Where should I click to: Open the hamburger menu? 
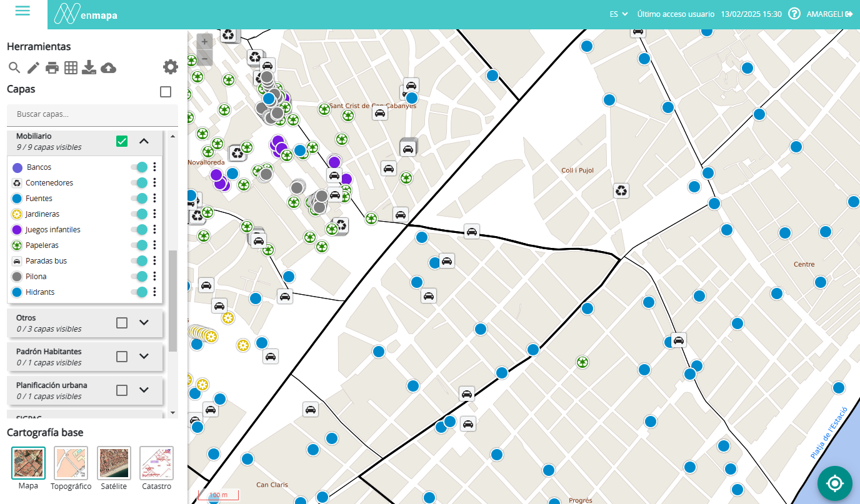pos(22,11)
